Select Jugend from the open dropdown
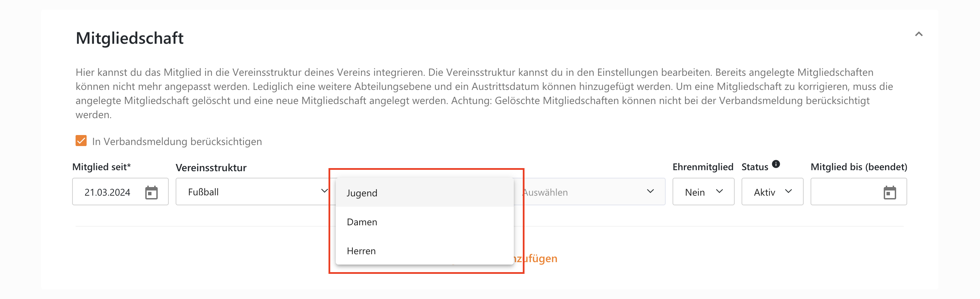Screen dimensions: 980x299 (x=362, y=193)
